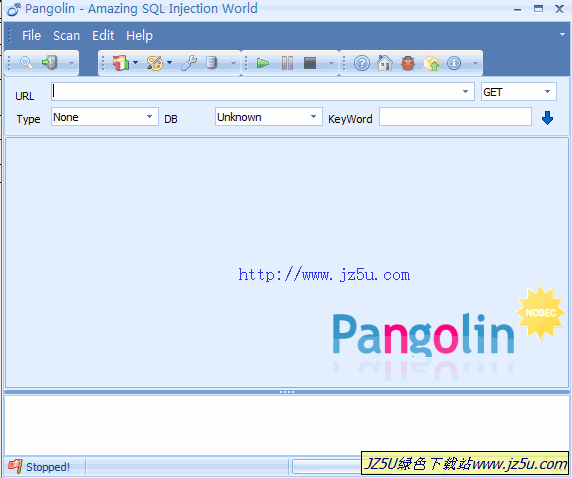This screenshot has width=572, height=478.
Task: Open the DB dropdown showing Unknown
Action: (x=269, y=117)
